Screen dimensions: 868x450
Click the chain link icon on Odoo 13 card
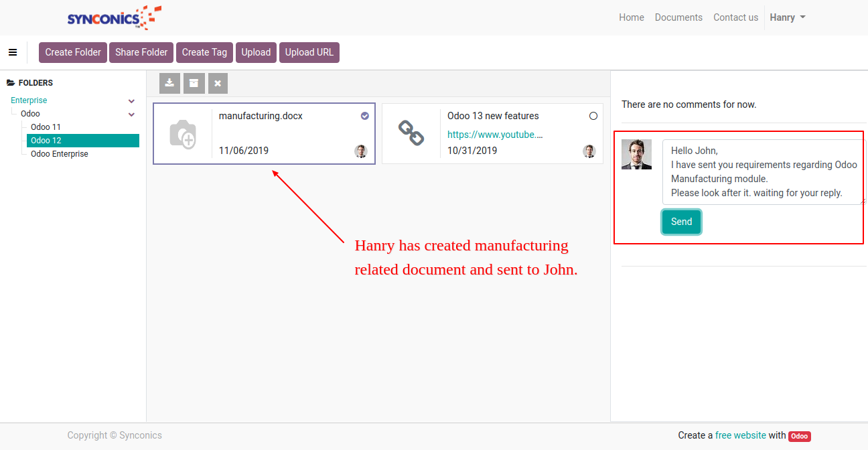point(411,133)
